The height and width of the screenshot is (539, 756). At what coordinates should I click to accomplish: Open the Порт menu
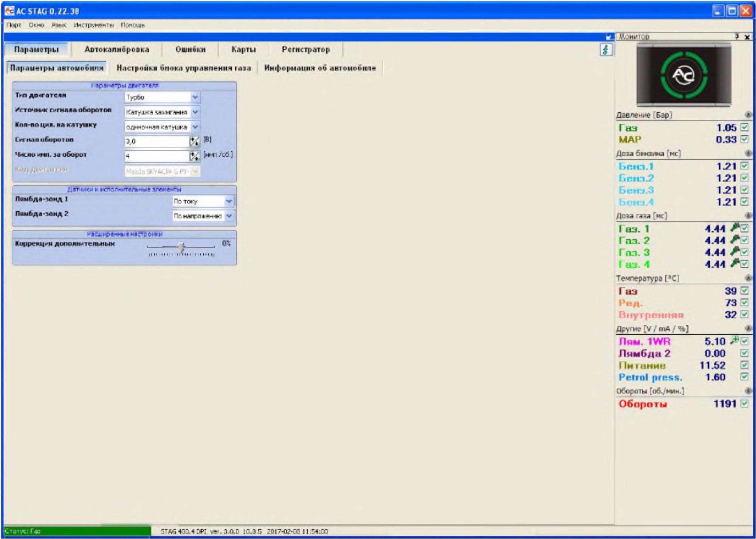point(14,25)
